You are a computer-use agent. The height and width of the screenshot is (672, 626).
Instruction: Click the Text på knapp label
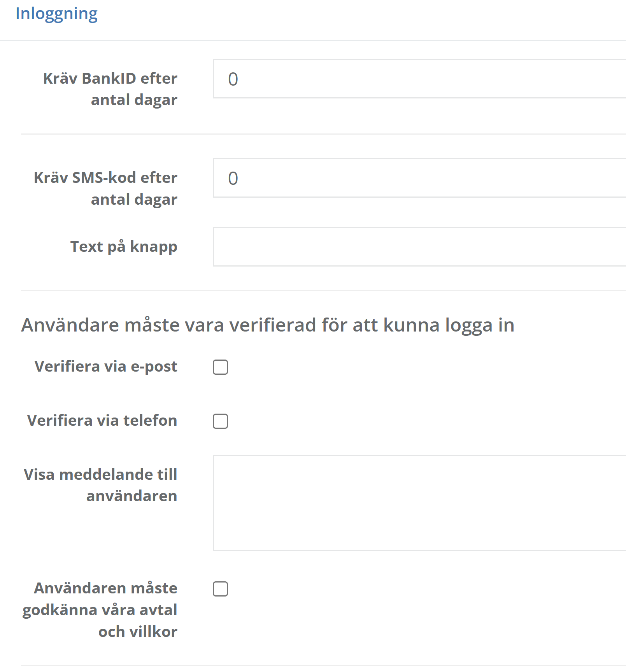(x=124, y=247)
